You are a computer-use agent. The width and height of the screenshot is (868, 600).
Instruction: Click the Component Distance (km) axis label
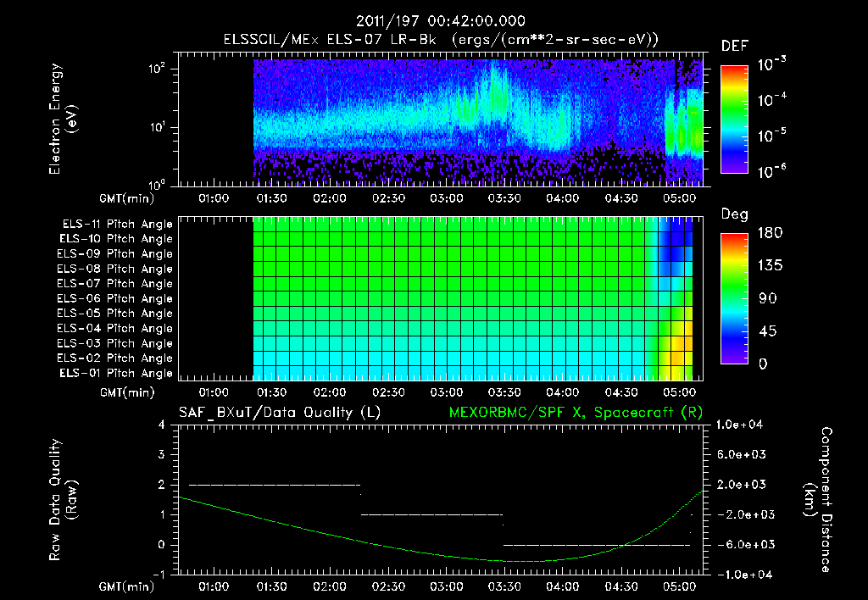(x=818, y=500)
